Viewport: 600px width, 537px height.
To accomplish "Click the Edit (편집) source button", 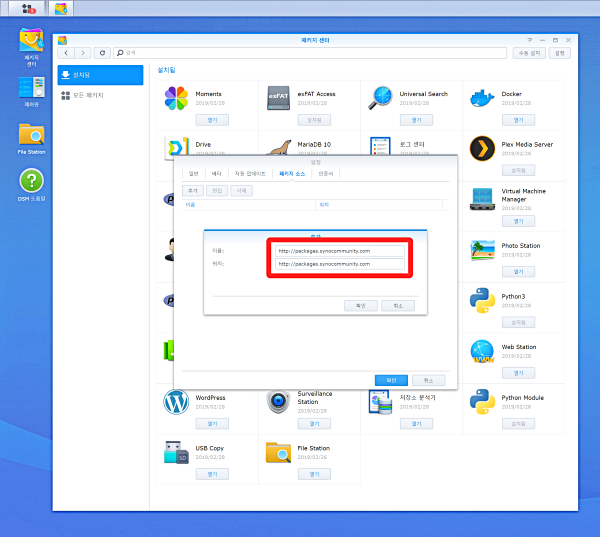I will coord(217,191).
